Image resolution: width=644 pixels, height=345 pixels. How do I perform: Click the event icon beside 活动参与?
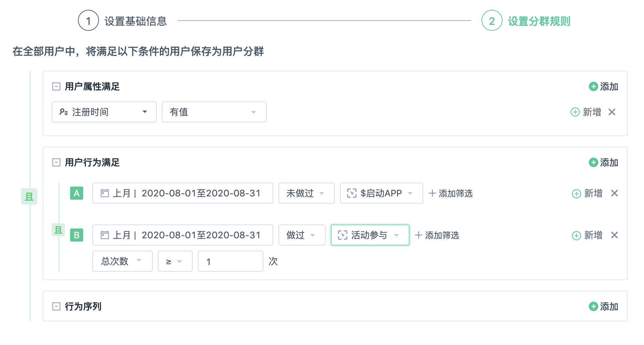click(343, 235)
